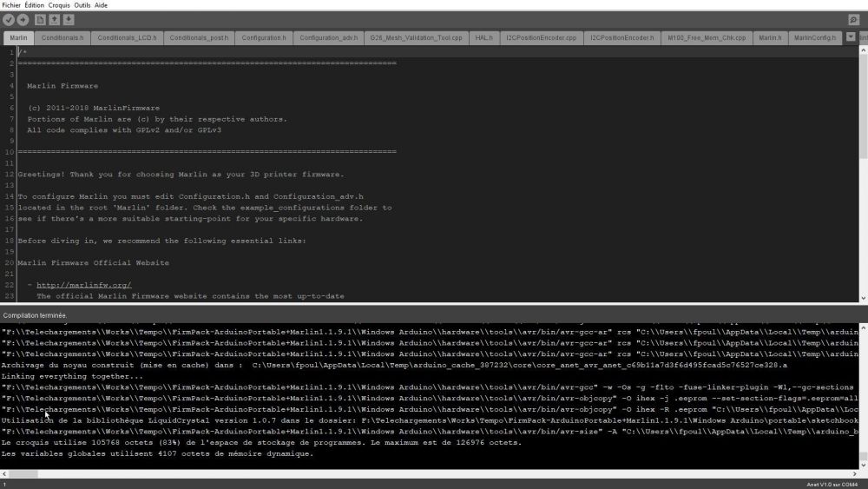
Task: Click 'Before diving in, we recommend' line
Action: pos(161,241)
